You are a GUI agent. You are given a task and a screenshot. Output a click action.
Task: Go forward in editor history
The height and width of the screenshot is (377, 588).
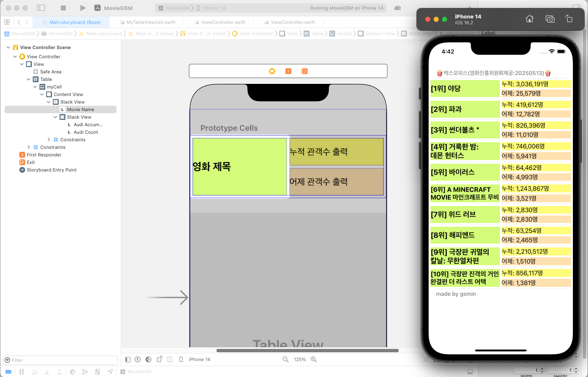click(x=27, y=22)
